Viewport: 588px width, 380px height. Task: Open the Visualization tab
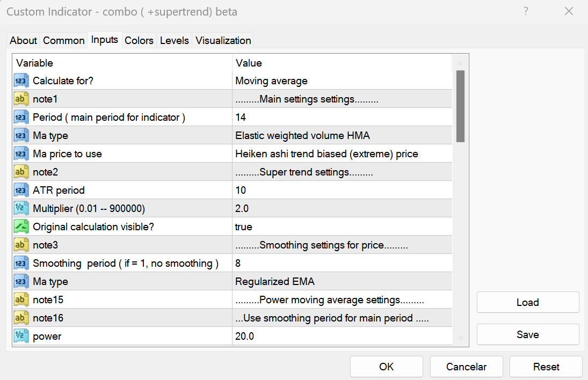223,40
